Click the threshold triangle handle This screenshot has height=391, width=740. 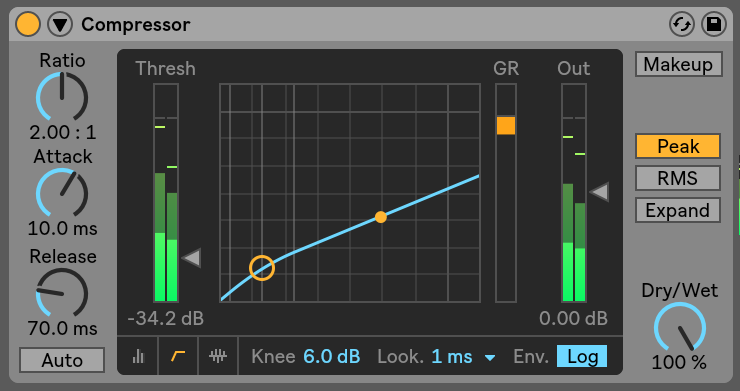tap(192, 258)
